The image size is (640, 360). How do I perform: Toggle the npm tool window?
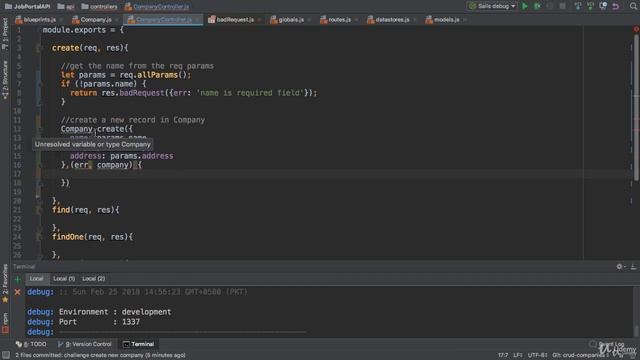click(x=5, y=322)
